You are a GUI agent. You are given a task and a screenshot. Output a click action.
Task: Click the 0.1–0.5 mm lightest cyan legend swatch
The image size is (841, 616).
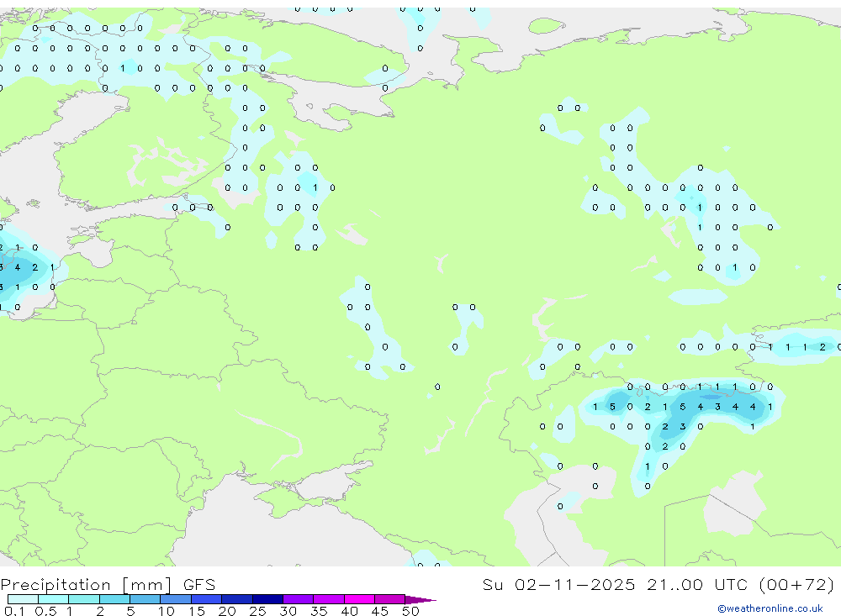tap(23, 599)
